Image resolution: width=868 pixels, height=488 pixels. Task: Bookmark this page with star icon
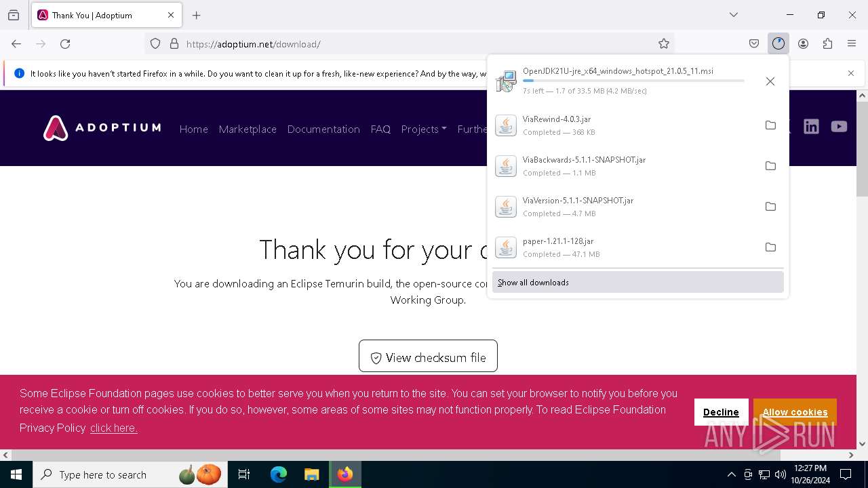(664, 43)
